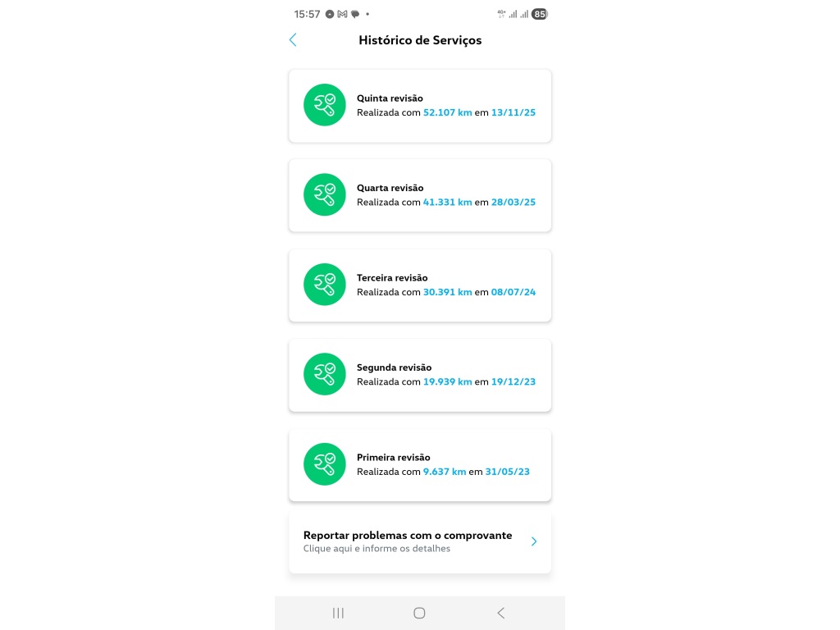Tap the Android navigation back button
Image resolution: width=840 pixels, height=630 pixels.
coord(501,613)
